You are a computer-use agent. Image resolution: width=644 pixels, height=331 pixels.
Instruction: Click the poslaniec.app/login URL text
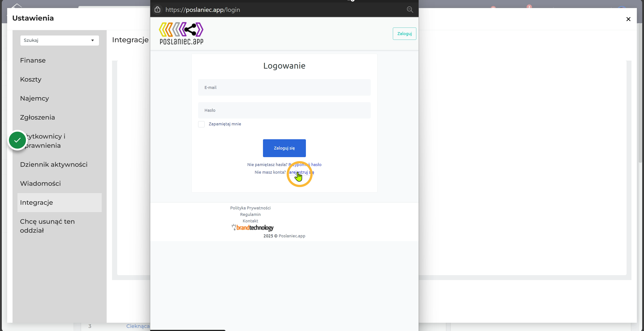click(203, 9)
